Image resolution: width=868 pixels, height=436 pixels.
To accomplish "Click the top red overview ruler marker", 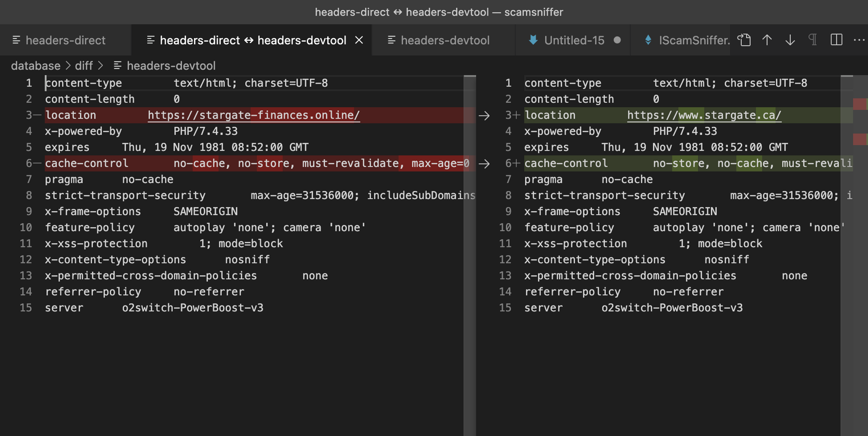I will click(859, 104).
